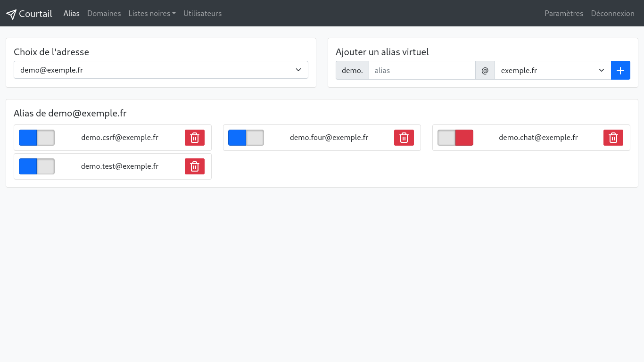Image resolution: width=644 pixels, height=362 pixels.
Task: Open the Alias navigation tab
Action: point(72,13)
